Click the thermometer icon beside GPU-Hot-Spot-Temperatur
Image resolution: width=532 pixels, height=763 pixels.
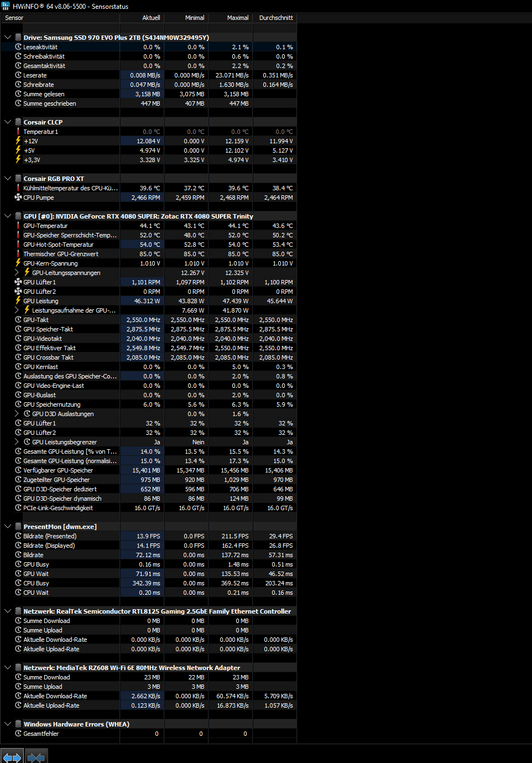(x=18, y=245)
